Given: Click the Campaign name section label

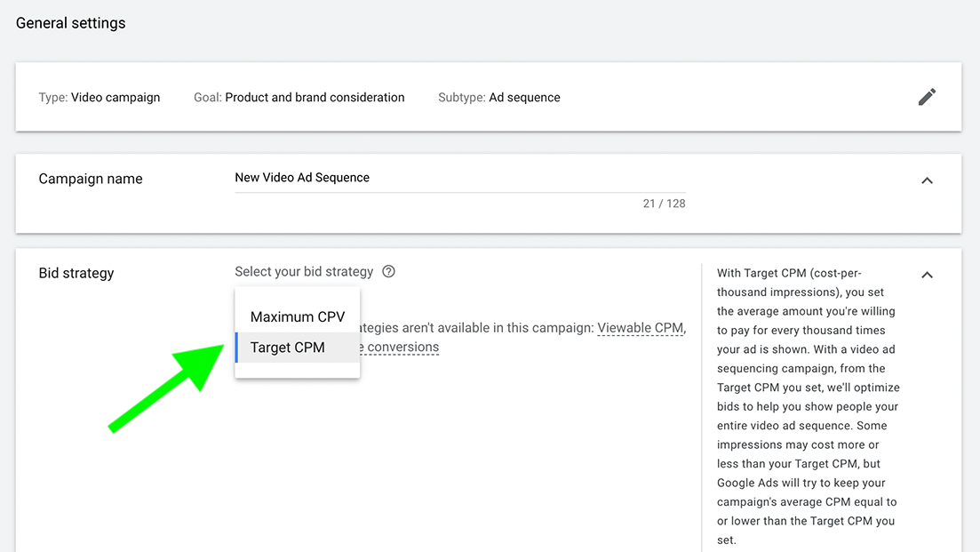Looking at the screenshot, I should pos(91,179).
